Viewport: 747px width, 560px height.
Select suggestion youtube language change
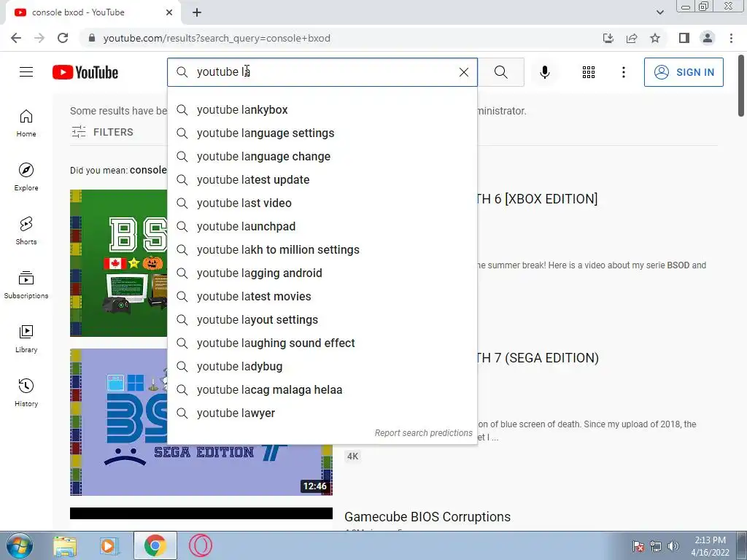point(322,156)
